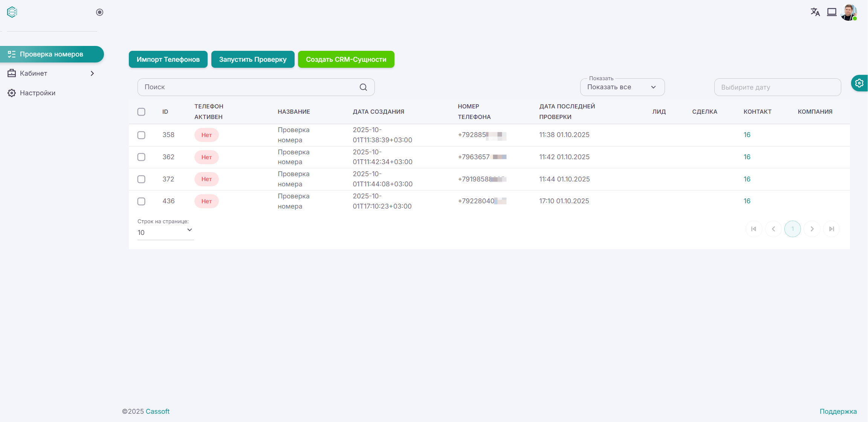
Task: Go to the first page arrow
Action: (753, 229)
